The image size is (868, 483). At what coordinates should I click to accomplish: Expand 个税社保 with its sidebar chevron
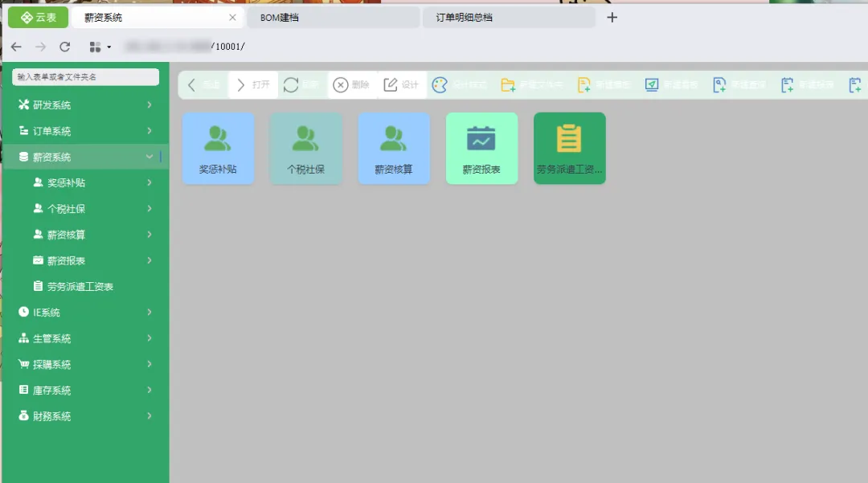tap(149, 209)
